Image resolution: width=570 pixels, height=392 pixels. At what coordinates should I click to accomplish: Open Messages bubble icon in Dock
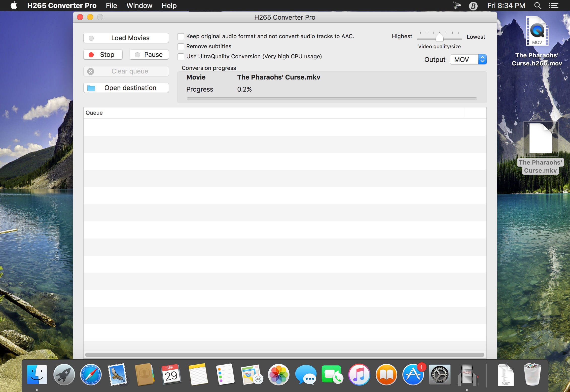tap(306, 375)
